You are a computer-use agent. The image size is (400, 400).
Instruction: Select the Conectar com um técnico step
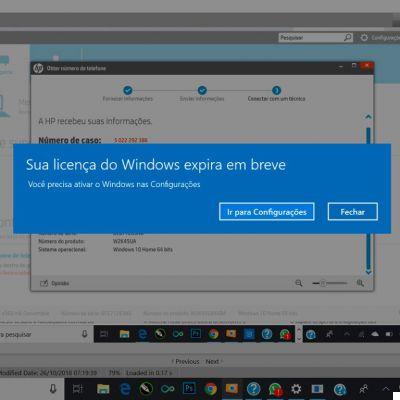point(276,90)
